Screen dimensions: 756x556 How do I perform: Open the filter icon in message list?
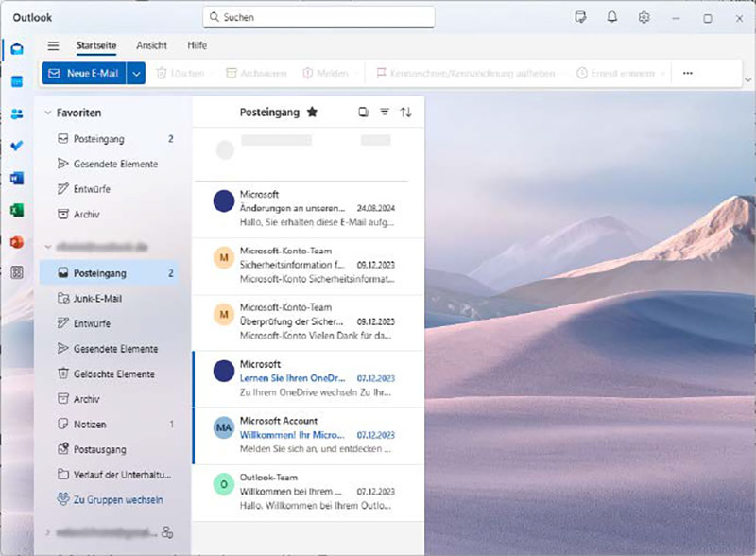click(x=385, y=112)
